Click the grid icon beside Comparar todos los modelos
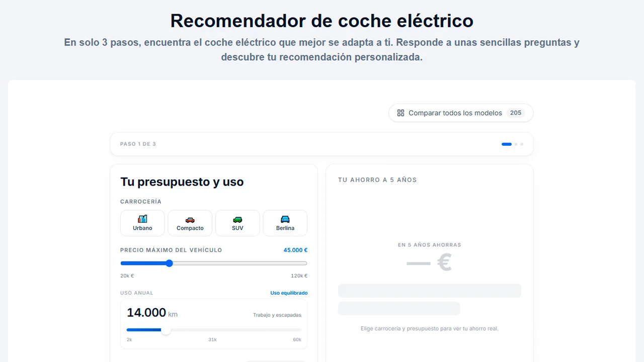 point(400,113)
